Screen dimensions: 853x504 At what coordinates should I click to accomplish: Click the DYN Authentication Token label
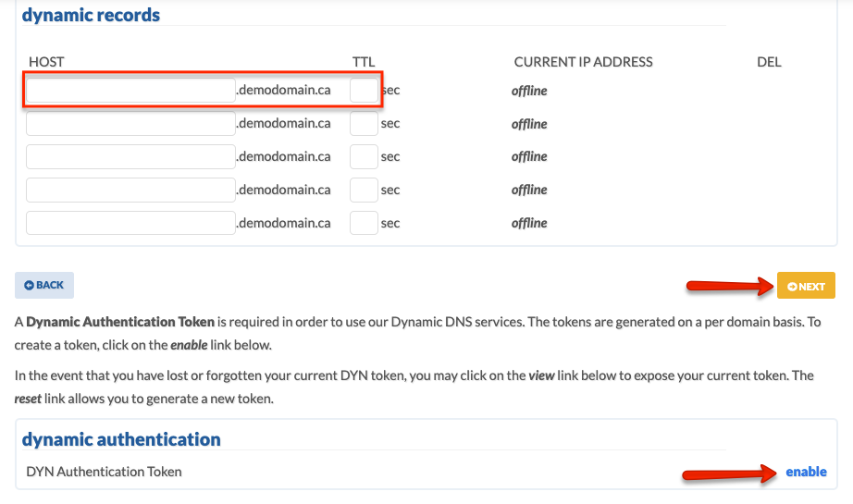coord(104,472)
